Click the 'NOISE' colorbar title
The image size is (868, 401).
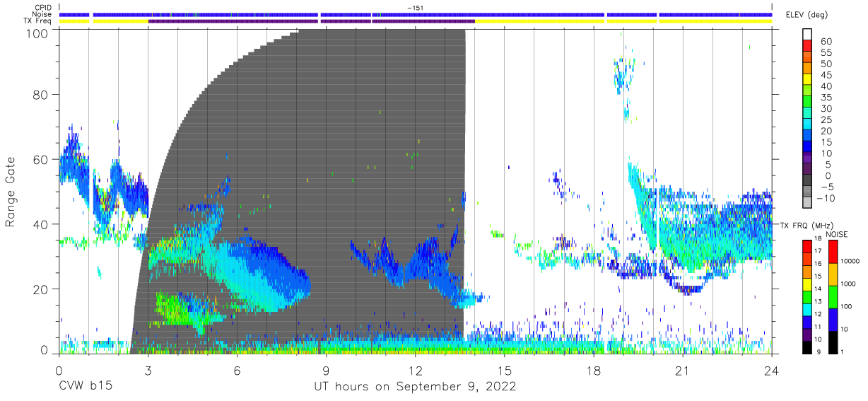836,234
